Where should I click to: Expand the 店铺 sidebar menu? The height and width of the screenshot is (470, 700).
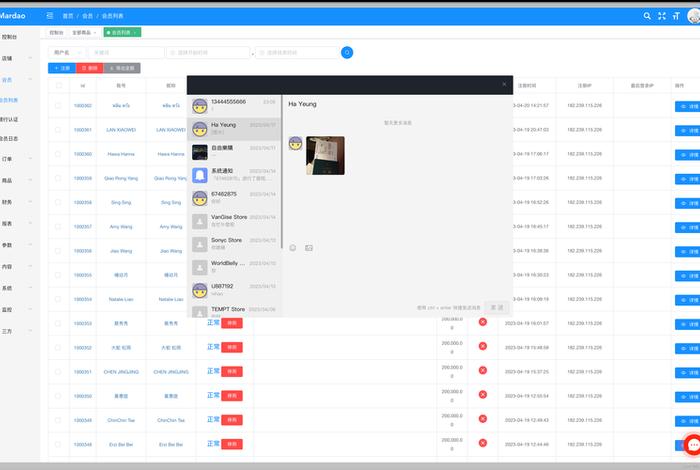point(14,58)
